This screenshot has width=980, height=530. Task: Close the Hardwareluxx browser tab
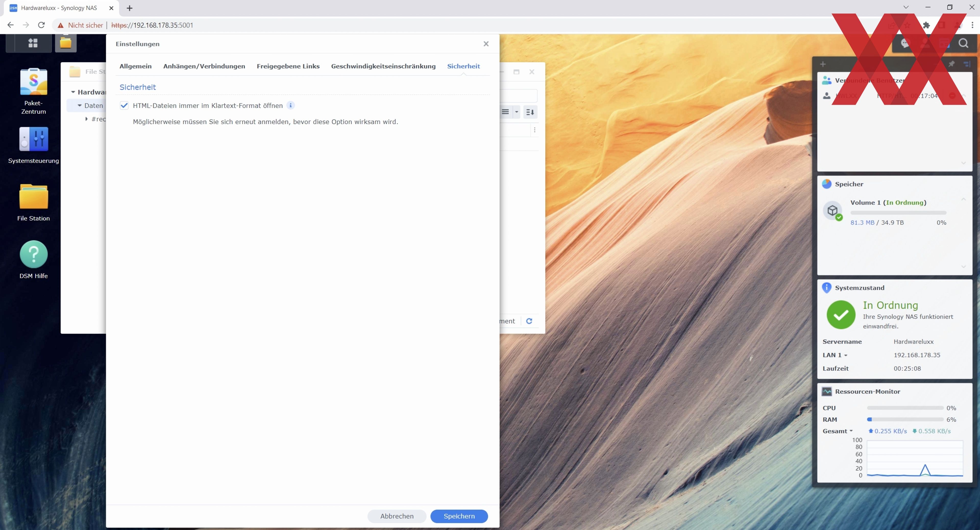(x=111, y=8)
